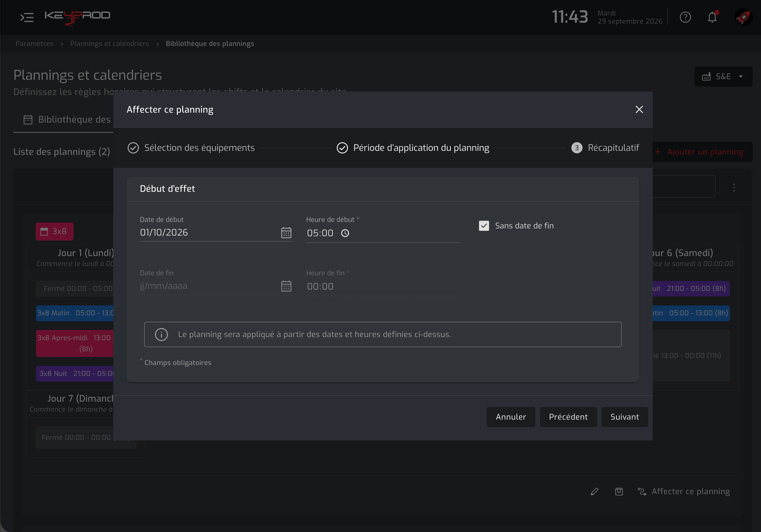The height and width of the screenshot is (532, 761).
Task: Click the search field beside options menu
Action: 683,187
